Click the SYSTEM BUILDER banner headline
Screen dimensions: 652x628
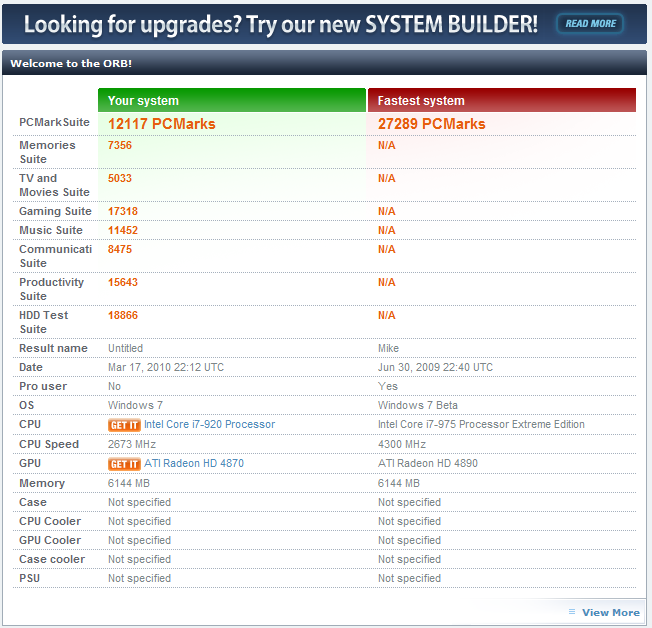point(281,24)
